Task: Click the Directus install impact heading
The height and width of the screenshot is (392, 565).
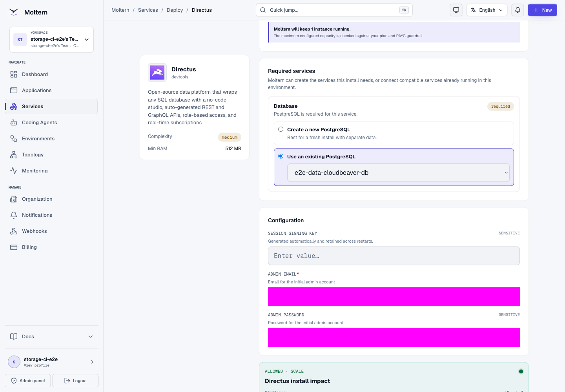Action: coord(297,381)
